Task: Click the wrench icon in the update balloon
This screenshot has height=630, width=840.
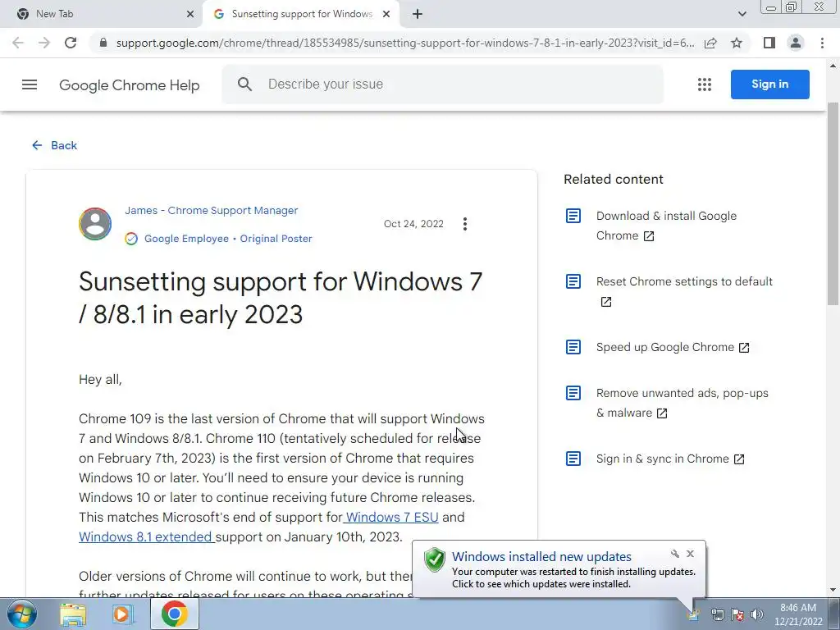Action: pos(675,554)
